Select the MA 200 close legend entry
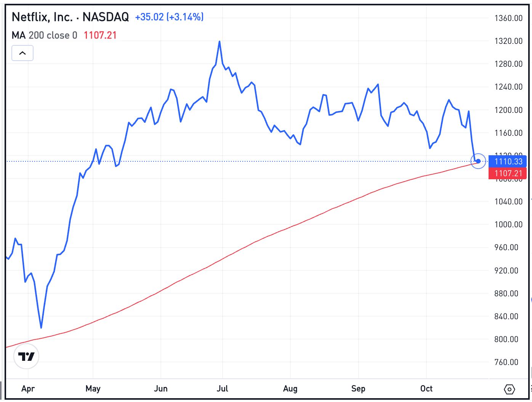The image size is (532, 402). 44,35
